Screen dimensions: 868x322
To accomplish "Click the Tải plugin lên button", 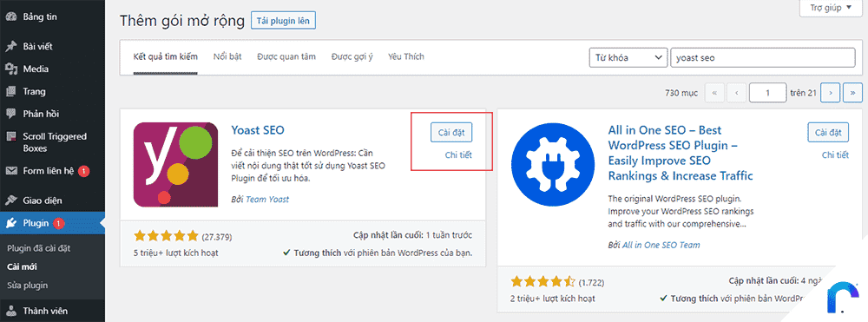I will pyautogui.click(x=284, y=21).
